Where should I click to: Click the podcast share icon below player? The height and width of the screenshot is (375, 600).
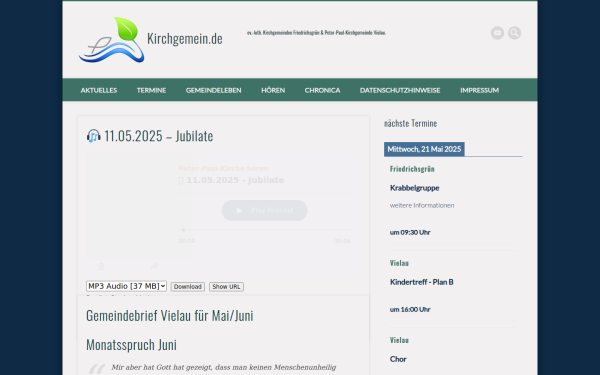154,266
